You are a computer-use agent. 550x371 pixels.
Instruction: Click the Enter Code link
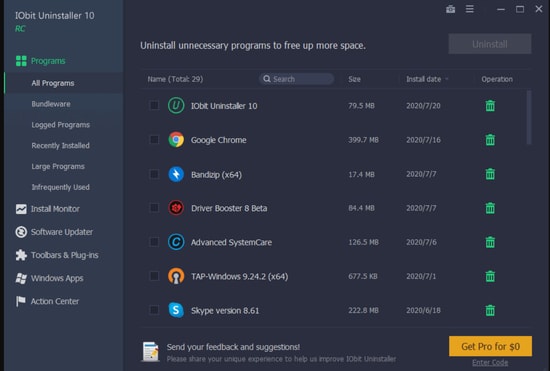pyautogui.click(x=490, y=363)
